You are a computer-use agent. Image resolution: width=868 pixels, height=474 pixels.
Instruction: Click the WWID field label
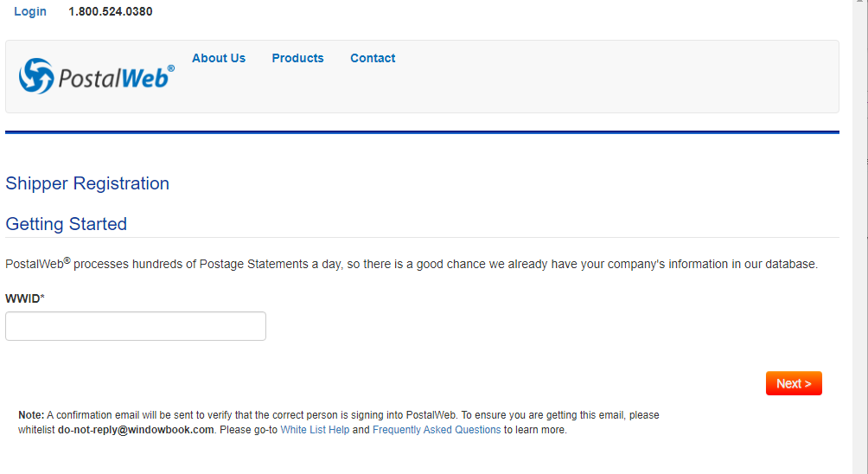pos(25,298)
